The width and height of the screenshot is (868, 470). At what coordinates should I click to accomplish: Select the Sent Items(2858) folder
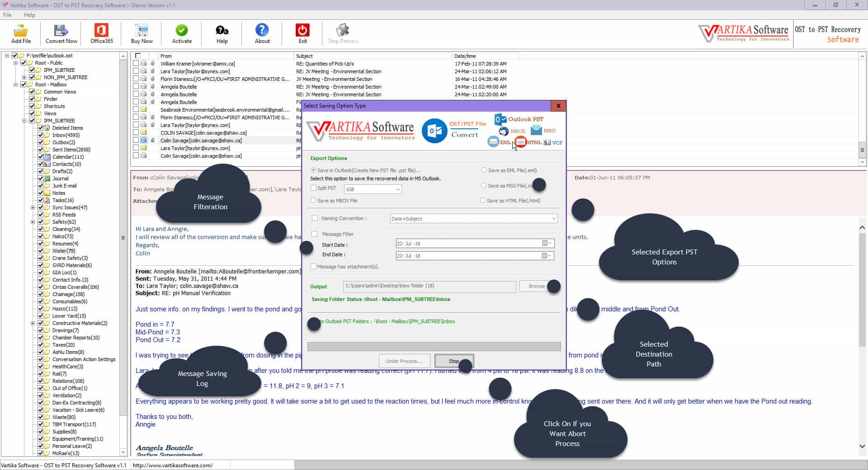[71, 150]
